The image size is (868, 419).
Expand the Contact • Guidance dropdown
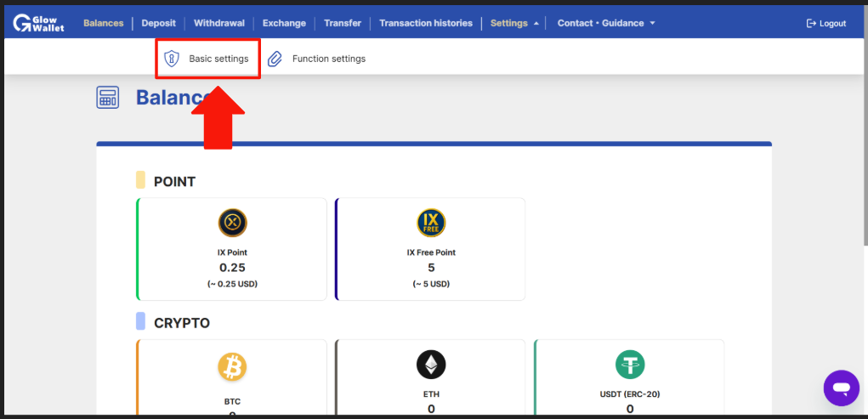click(606, 23)
